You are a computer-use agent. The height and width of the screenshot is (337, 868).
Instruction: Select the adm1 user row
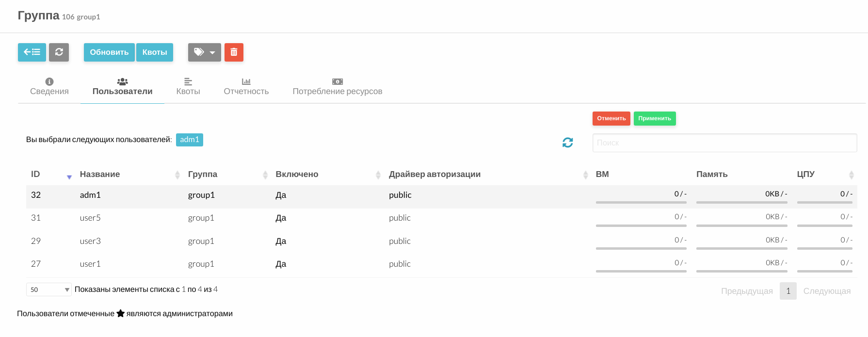pyautogui.click(x=441, y=196)
